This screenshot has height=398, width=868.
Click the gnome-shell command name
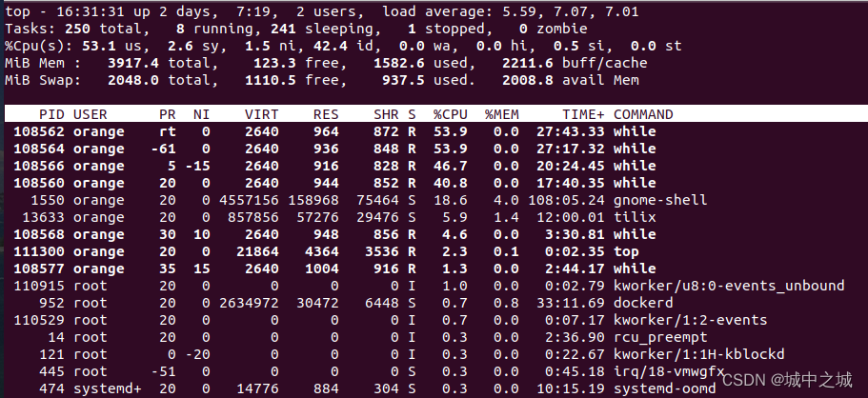pyautogui.click(x=660, y=200)
